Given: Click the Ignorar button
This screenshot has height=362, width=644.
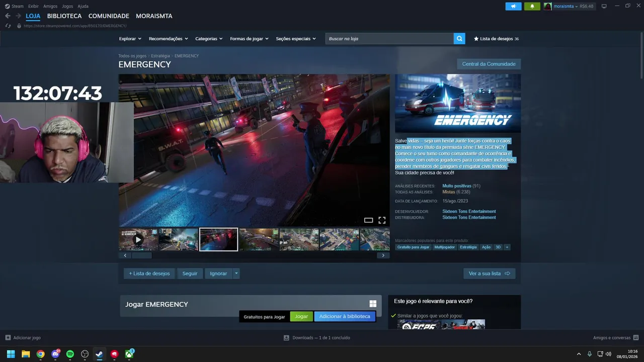Looking at the screenshot, I should [x=218, y=274].
